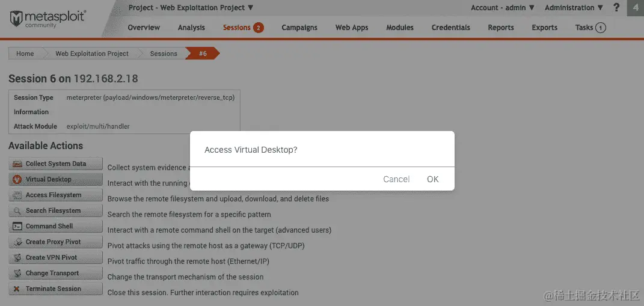
Task: Click "Change the transport mechanism" description text
Action: 186,277
